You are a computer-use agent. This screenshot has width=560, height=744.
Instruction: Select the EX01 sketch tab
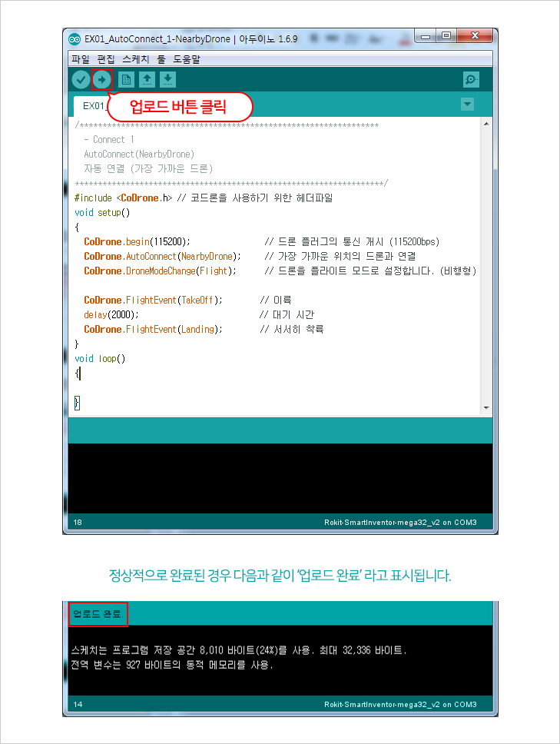click(91, 105)
